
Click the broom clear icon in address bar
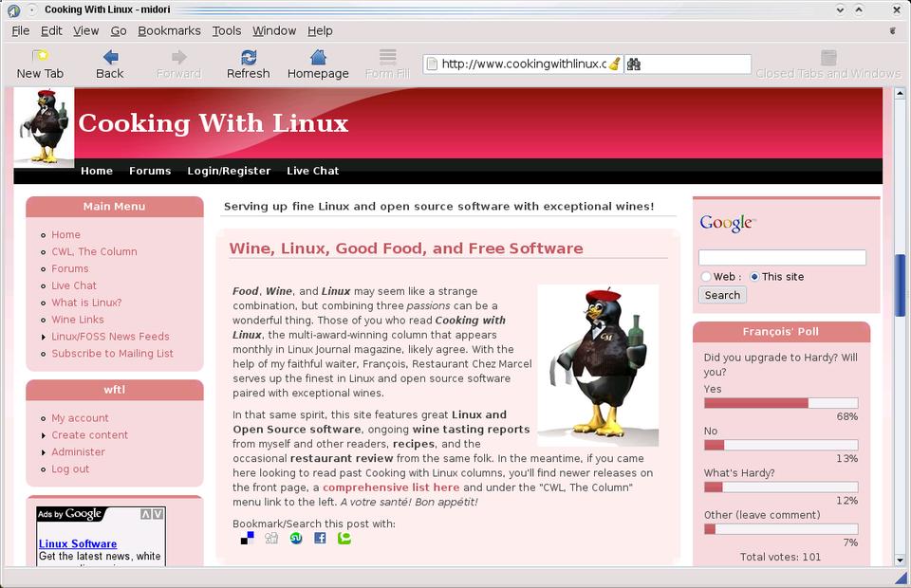pos(614,64)
